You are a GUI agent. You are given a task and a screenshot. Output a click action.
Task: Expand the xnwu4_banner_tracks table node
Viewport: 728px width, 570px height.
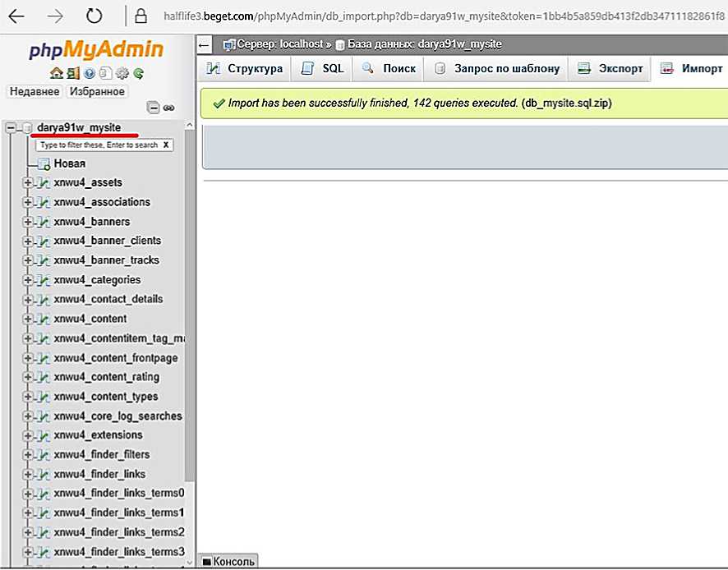(27, 260)
